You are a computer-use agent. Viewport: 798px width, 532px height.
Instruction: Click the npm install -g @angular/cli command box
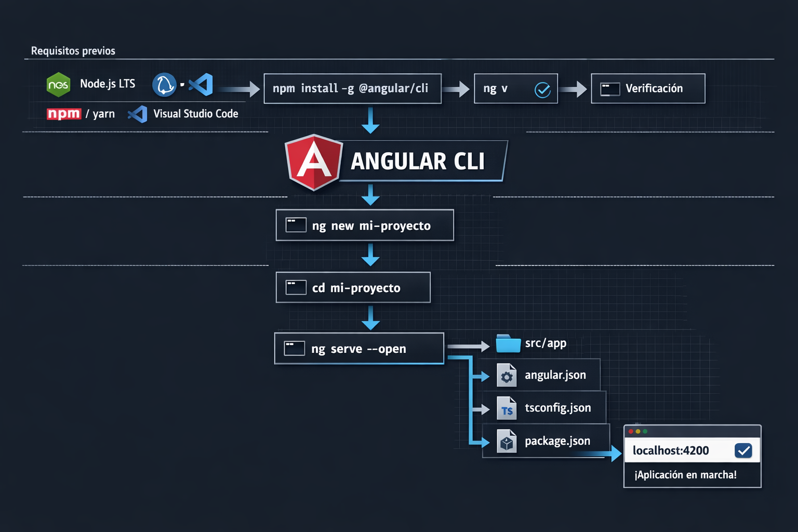pos(353,89)
